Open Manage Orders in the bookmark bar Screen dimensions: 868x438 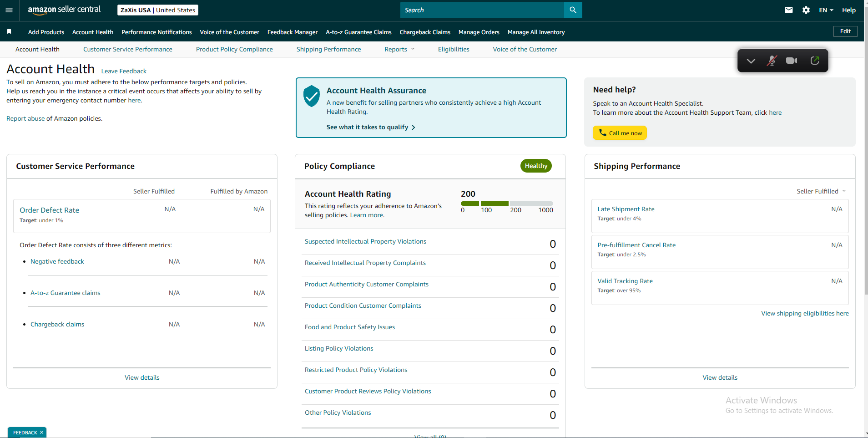coord(479,32)
